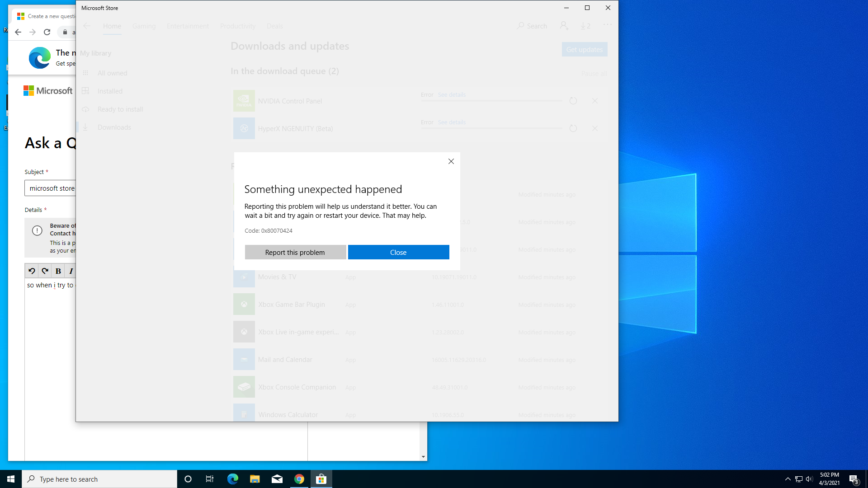
Task: Click See details for NVIDIA Control Panel
Action: (452, 94)
